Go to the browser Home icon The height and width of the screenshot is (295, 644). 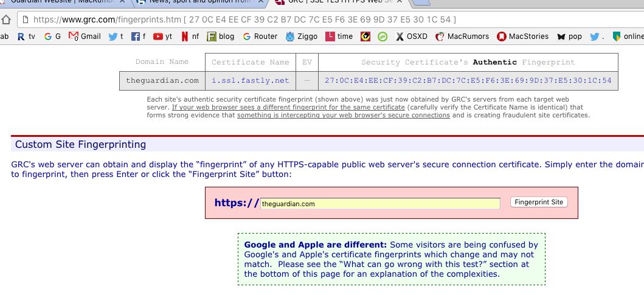(x=5, y=19)
